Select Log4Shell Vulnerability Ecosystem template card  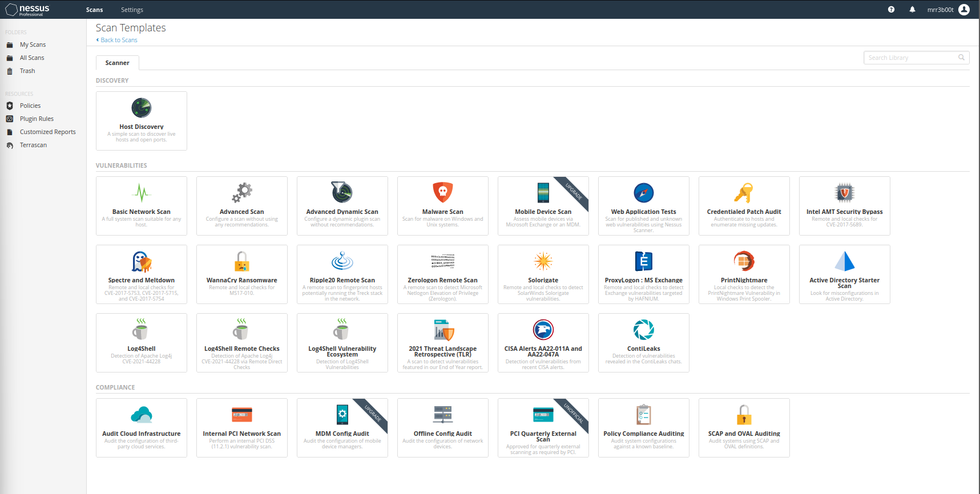pos(342,343)
